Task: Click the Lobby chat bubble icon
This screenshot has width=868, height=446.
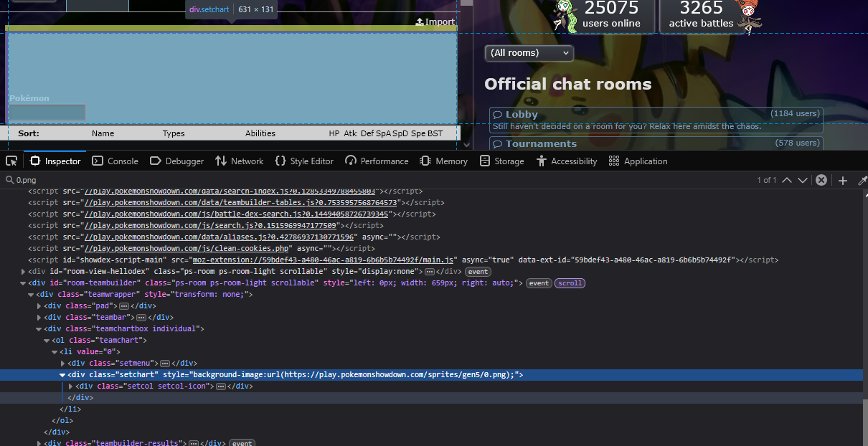Action: tap(497, 115)
